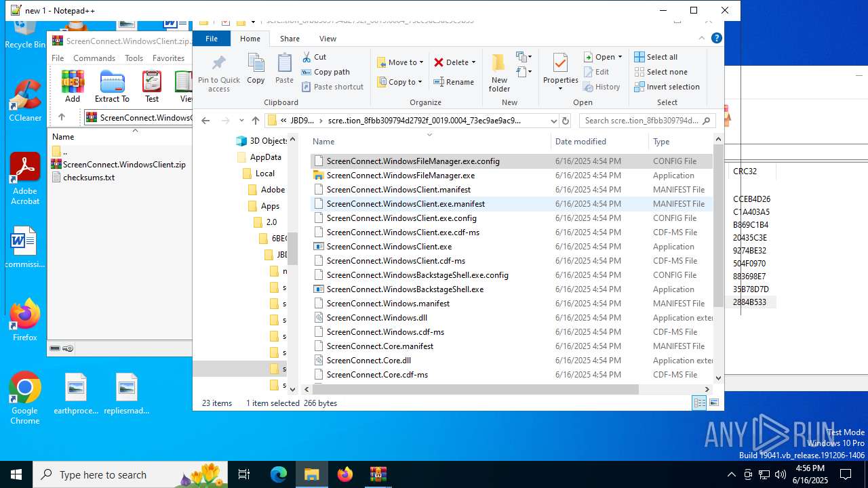Create a New folder

499,73
